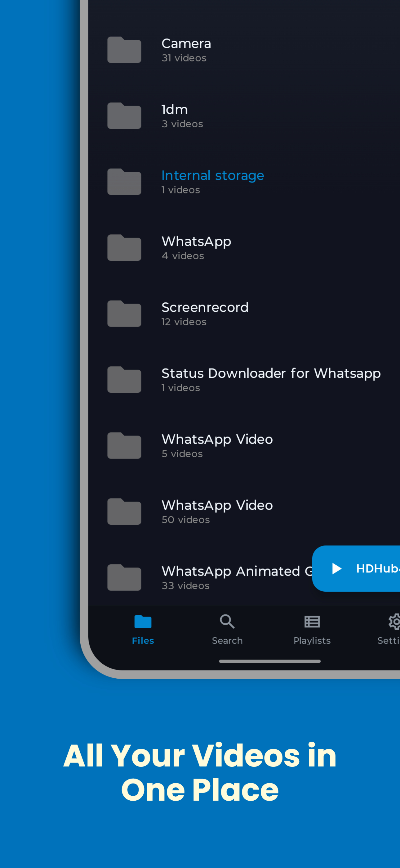Open WhatsApp Video title with 50 videos
The image size is (400, 868).
tap(217, 505)
